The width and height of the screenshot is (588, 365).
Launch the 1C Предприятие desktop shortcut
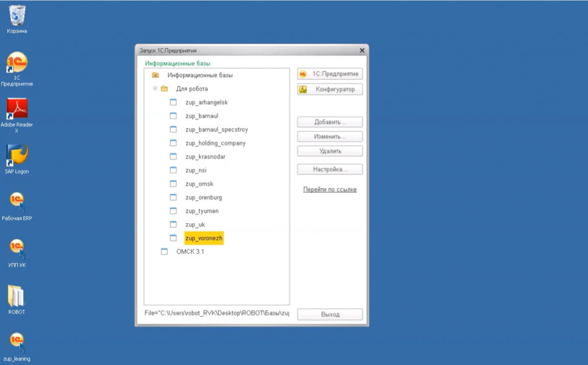tap(17, 69)
